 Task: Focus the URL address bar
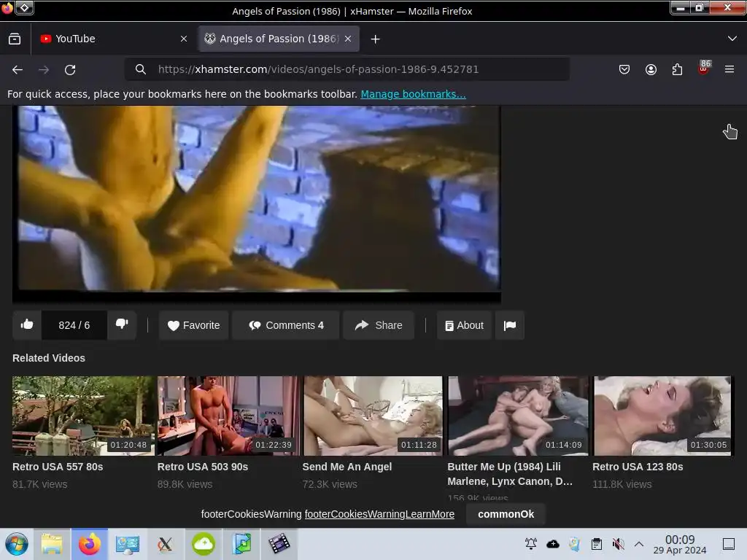coord(347,69)
